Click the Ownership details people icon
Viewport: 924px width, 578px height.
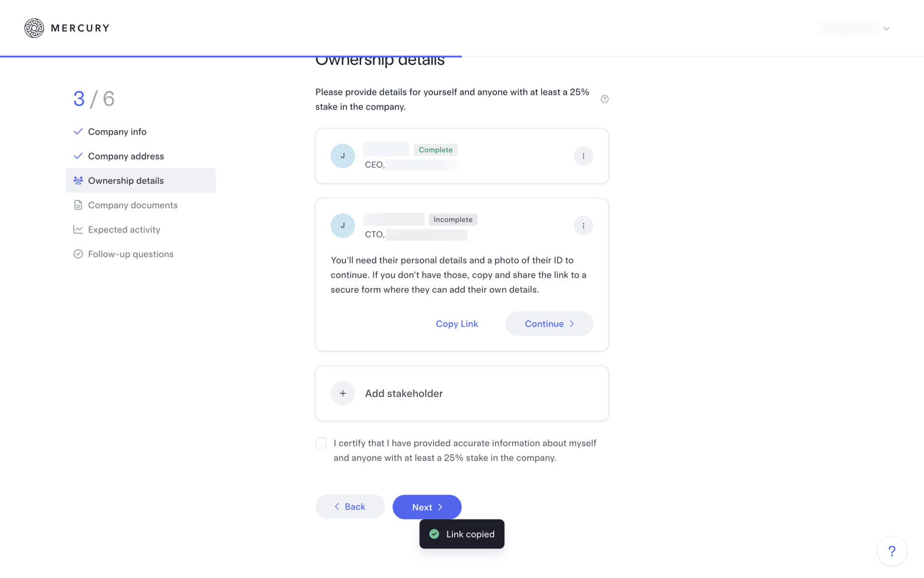click(78, 181)
